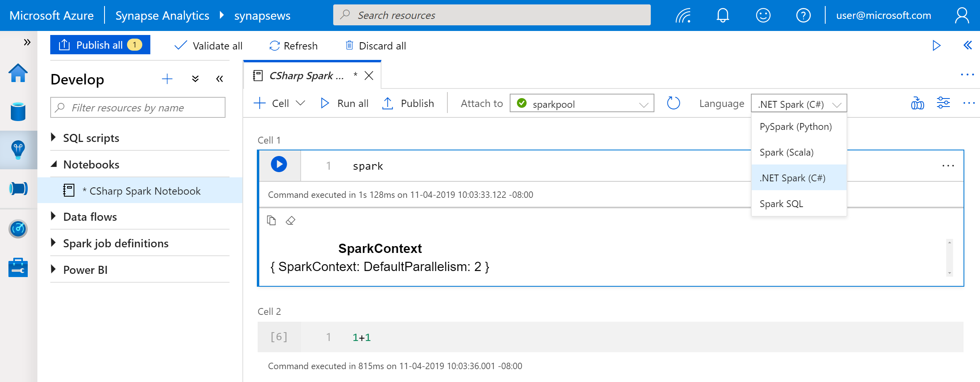Clear Cell 1 output with eraser icon

click(290, 220)
